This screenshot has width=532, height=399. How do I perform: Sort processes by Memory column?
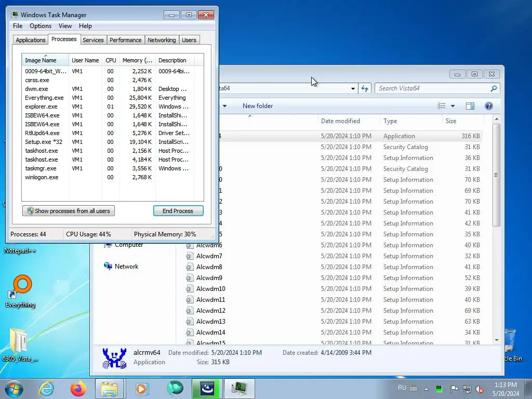(137, 60)
